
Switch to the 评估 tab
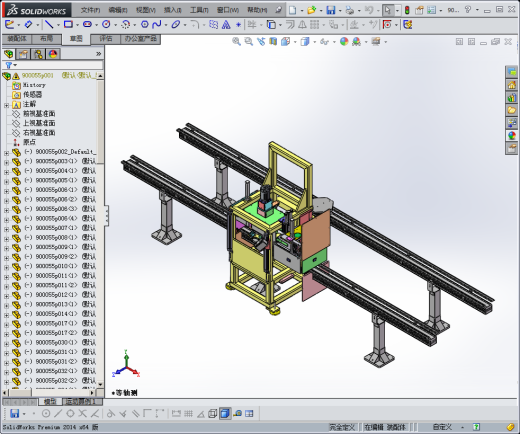106,39
